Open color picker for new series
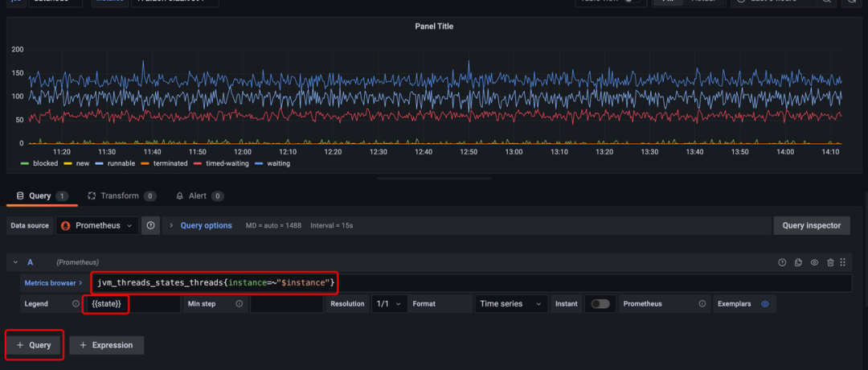 tap(68, 164)
